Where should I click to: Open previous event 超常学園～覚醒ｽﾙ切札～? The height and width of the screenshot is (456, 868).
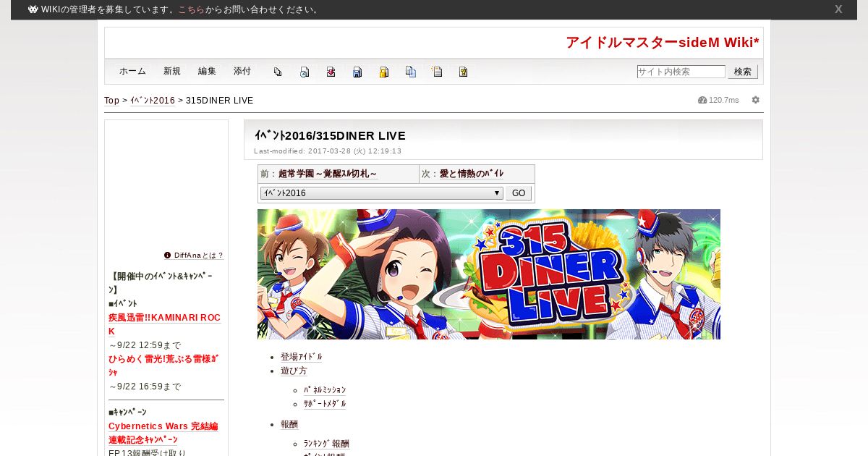(328, 174)
